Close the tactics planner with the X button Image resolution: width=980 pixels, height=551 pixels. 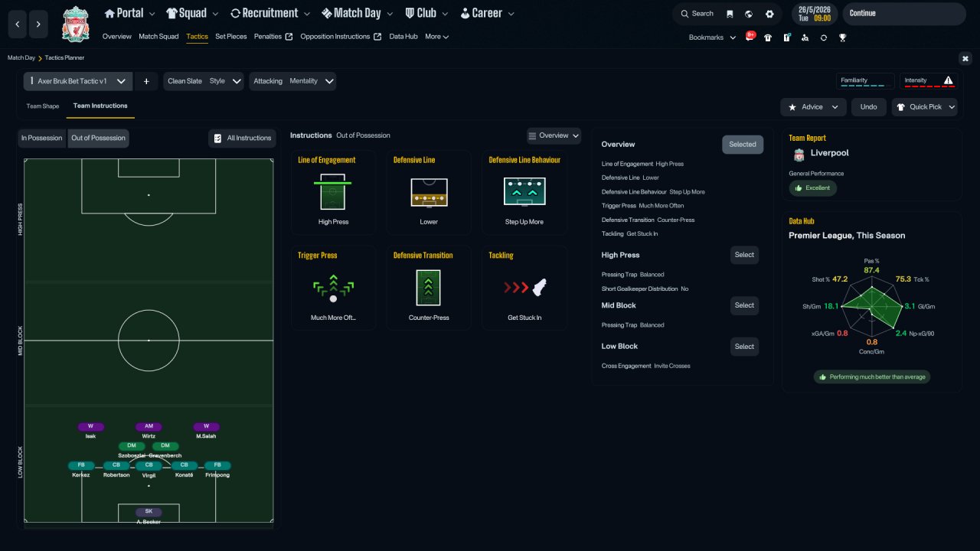pyautogui.click(x=965, y=58)
